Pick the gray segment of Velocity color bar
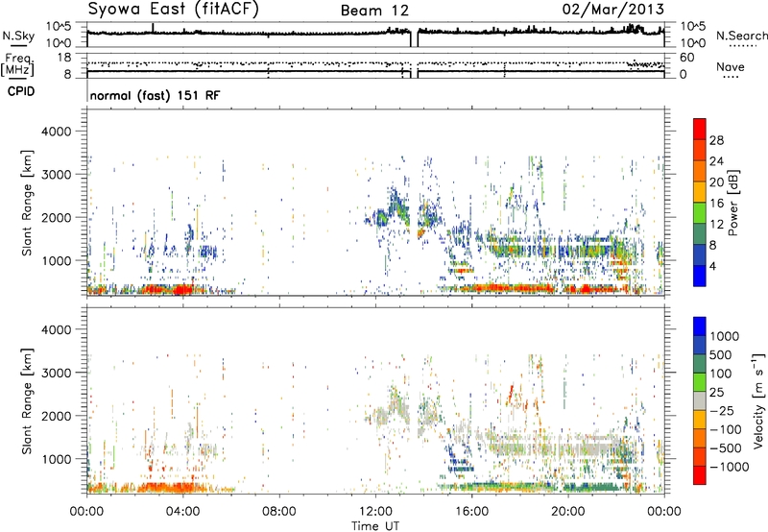This screenshot has width=768, height=532. [700, 401]
